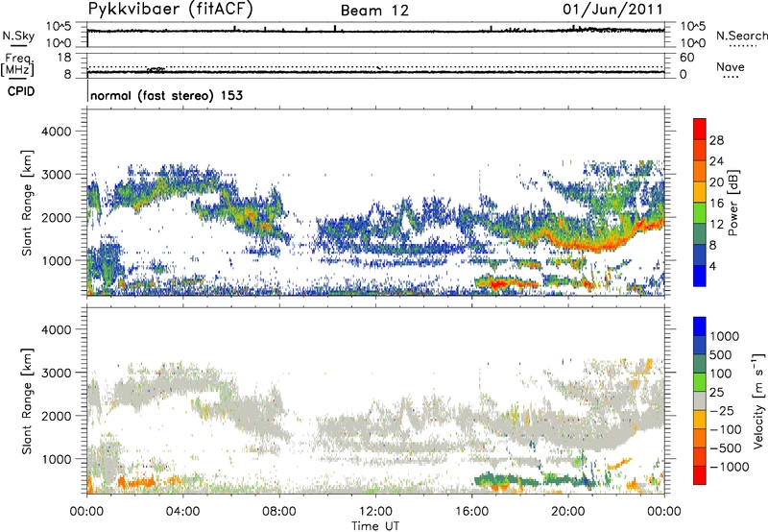
Task: Click the gray segment of velocity colorbar
Action: 700,400
